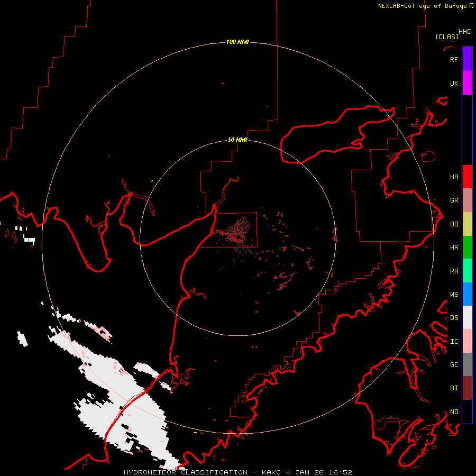This screenshot has width=476, height=476.
Task: Click the BD yellow legend swatch
Action: 467,224
